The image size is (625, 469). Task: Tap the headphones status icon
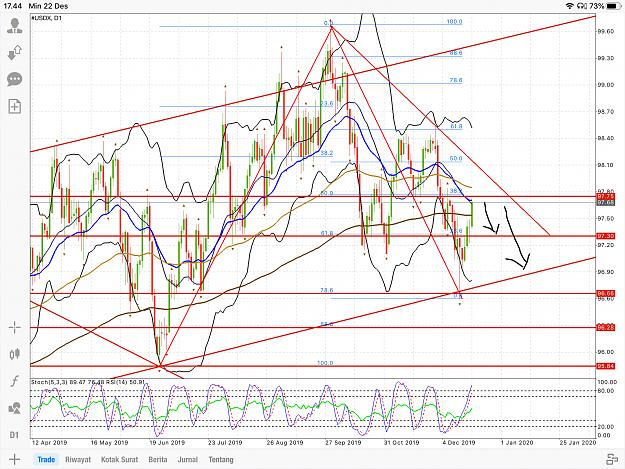pyautogui.click(x=581, y=6)
